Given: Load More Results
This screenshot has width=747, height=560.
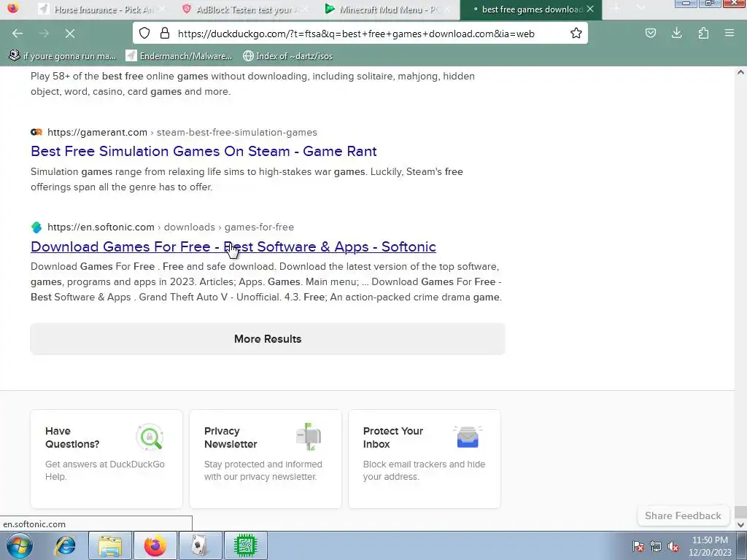Looking at the screenshot, I should 268,338.
